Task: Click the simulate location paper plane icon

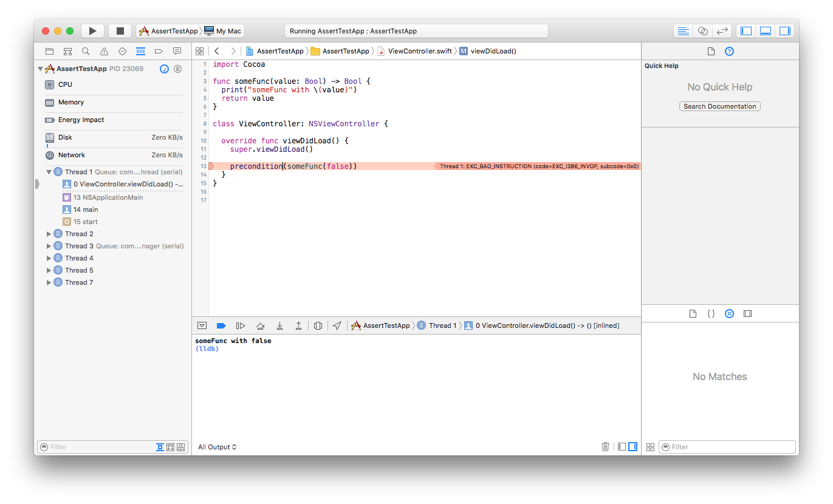Action: [x=337, y=325]
